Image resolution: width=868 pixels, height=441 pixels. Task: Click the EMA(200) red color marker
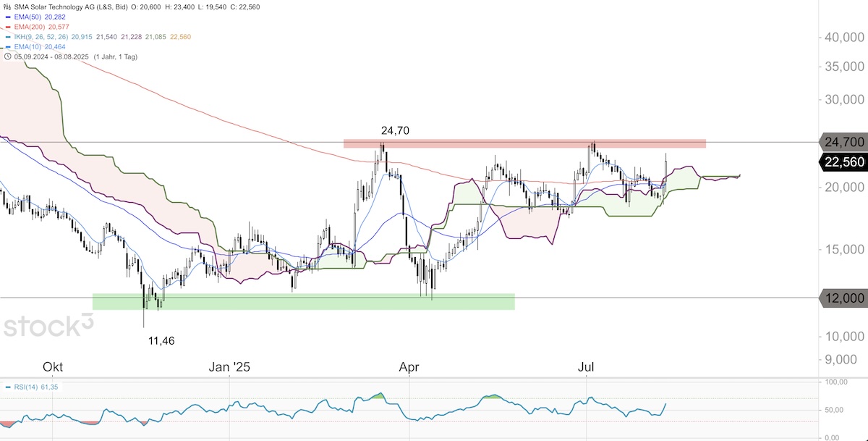(x=8, y=27)
